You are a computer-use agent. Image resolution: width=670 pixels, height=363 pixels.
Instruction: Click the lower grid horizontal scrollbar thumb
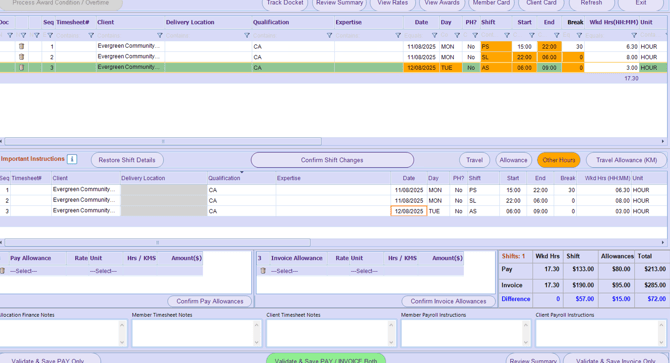[x=157, y=243]
